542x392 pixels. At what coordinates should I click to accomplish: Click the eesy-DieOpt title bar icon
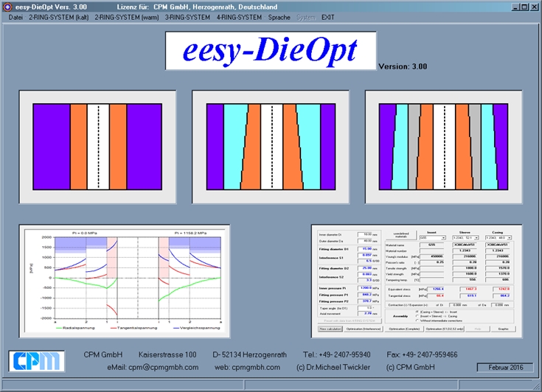[7, 7]
